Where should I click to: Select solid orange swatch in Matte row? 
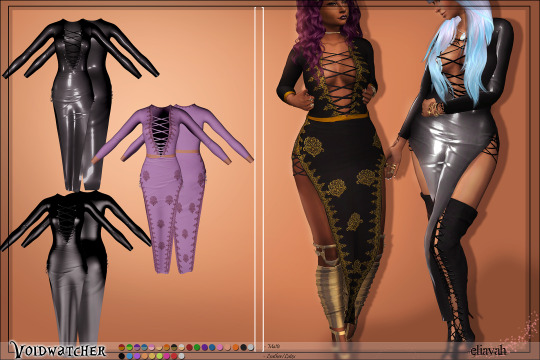pos(236,347)
